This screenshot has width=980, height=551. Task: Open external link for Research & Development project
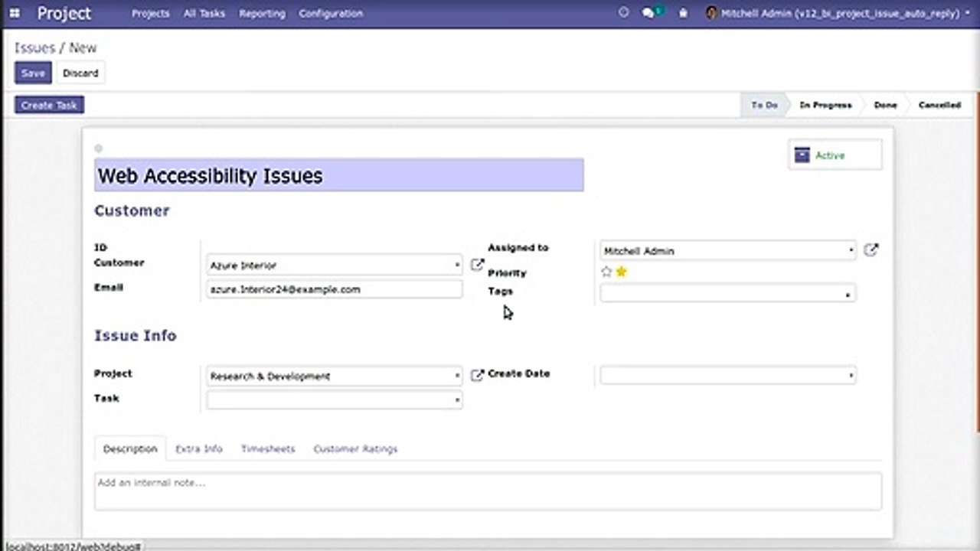click(477, 375)
